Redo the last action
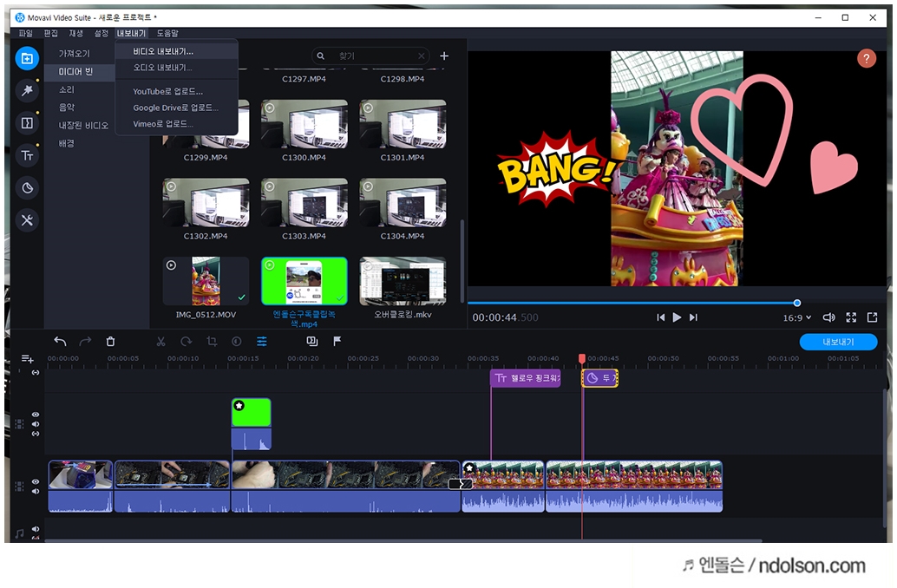The image size is (897, 588). tap(85, 342)
